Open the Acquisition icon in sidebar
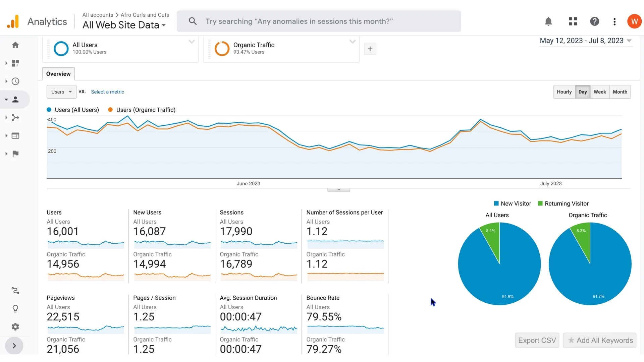Viewport: 644px width, 362px height. 15,118
